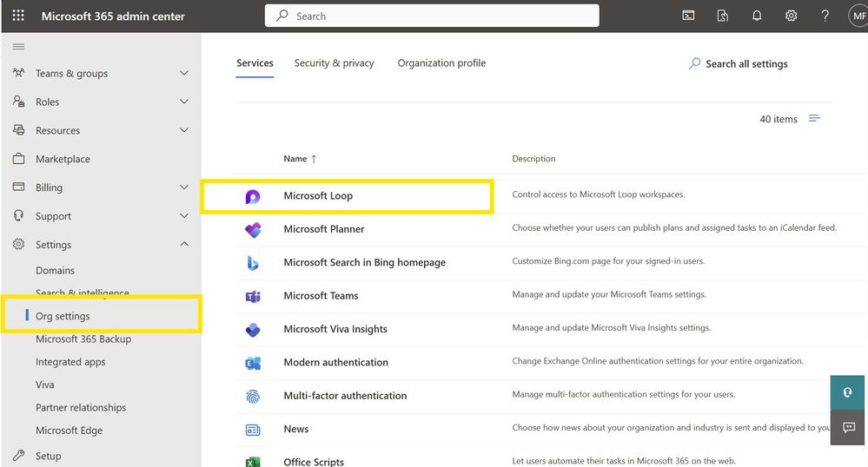Open the News service settings

pyautogui.click(x=296, y=429)
